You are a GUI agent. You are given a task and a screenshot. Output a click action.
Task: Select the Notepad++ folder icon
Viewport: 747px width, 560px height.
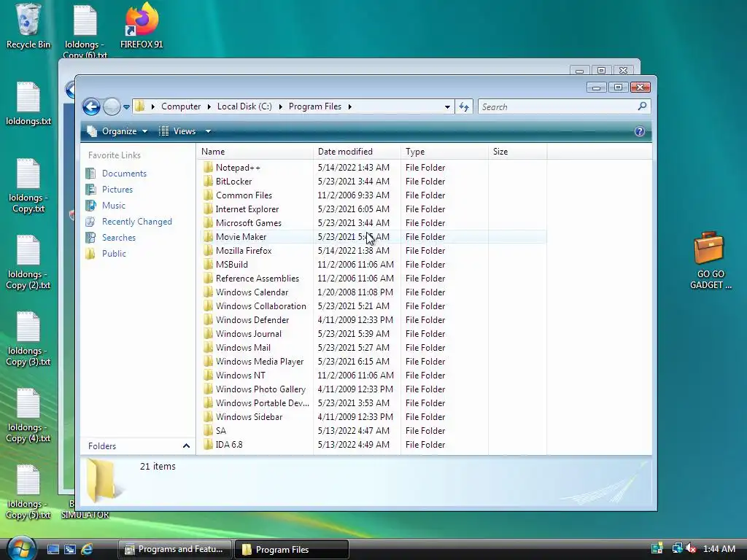tap(208, 168)
